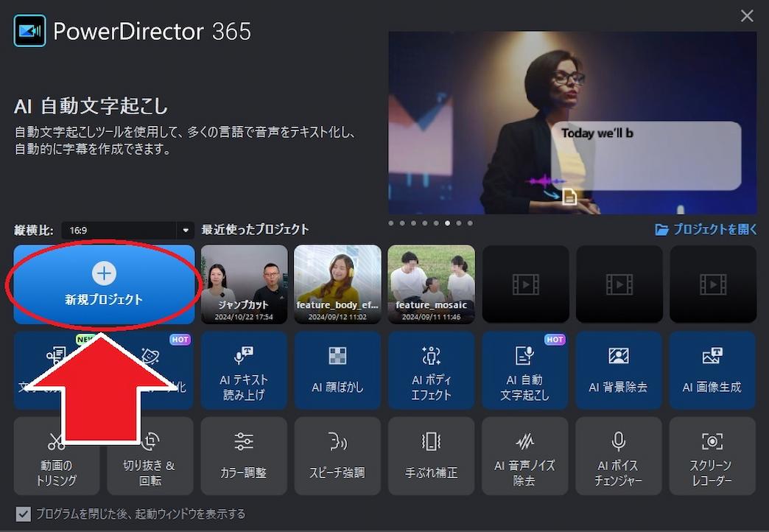Select the currently highlighted carousel dot
The width and height of the screenshot is (769, 532).
click(x=447, y=223)
